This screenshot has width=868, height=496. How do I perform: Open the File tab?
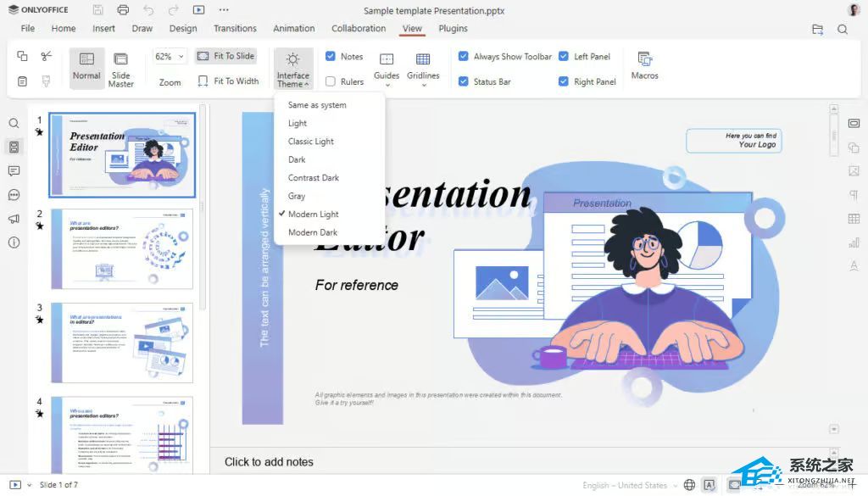[x=28, y=28]
